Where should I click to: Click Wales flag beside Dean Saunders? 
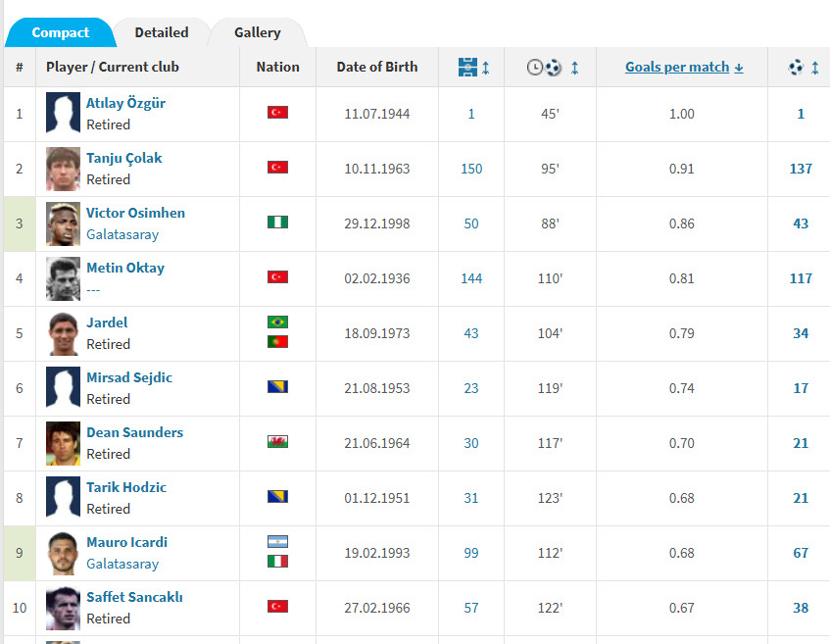pos(277,442)
